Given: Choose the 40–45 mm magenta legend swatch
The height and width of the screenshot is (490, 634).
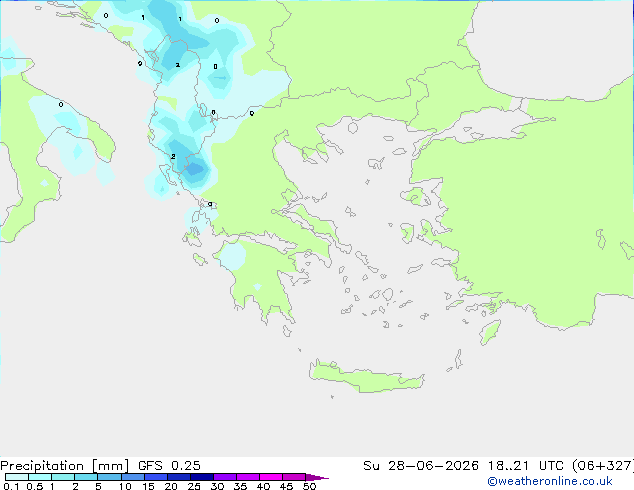Looking at the screenshot, I should 271,477.
